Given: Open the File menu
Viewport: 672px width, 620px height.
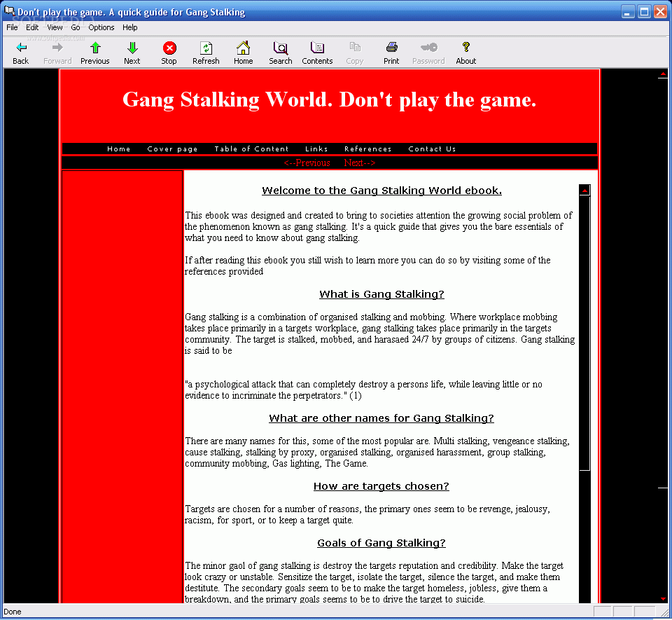Looking at the screenshot, I should (x=12, y=27).
